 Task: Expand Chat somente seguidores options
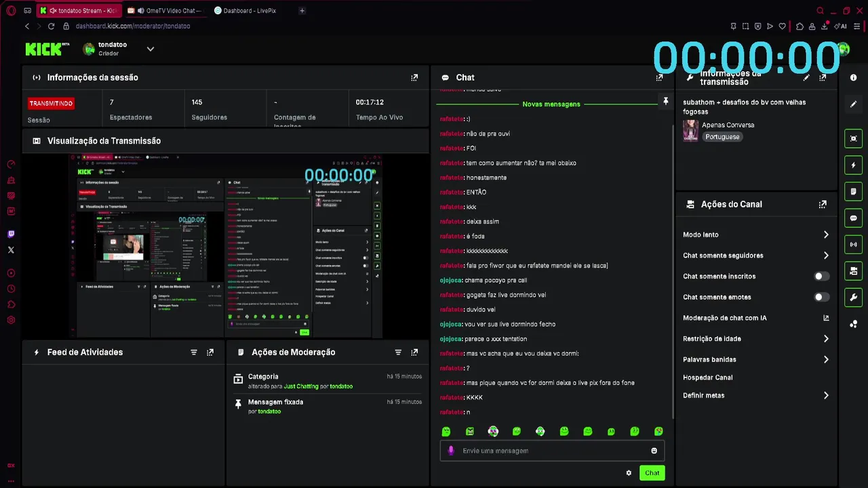(825, 256)
